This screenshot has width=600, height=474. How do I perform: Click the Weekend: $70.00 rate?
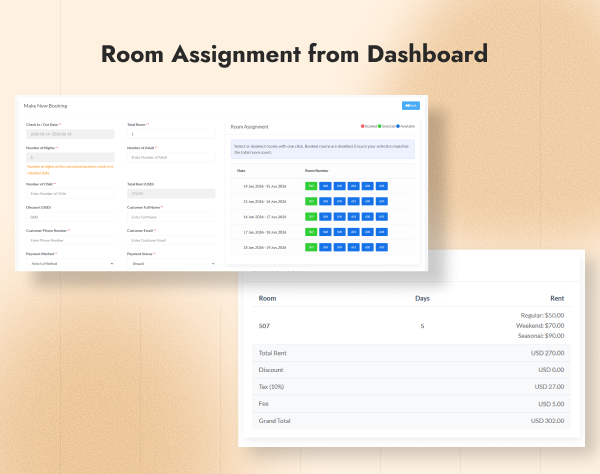click(540, 326)
